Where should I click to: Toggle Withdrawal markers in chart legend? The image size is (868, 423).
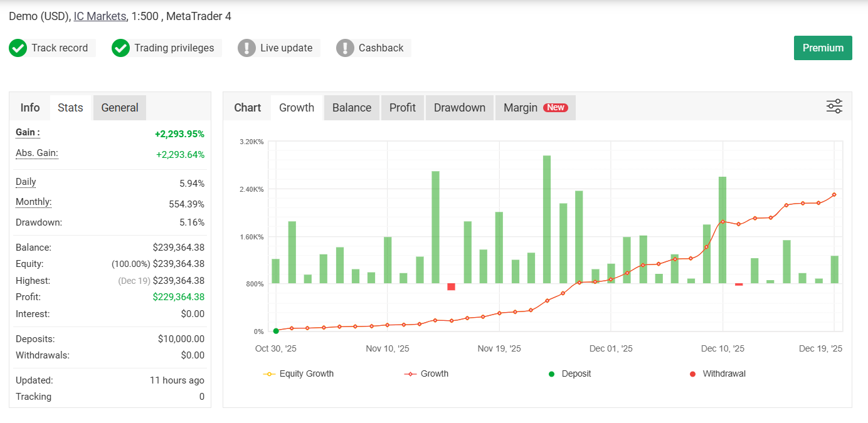click(x=717, y=374)
